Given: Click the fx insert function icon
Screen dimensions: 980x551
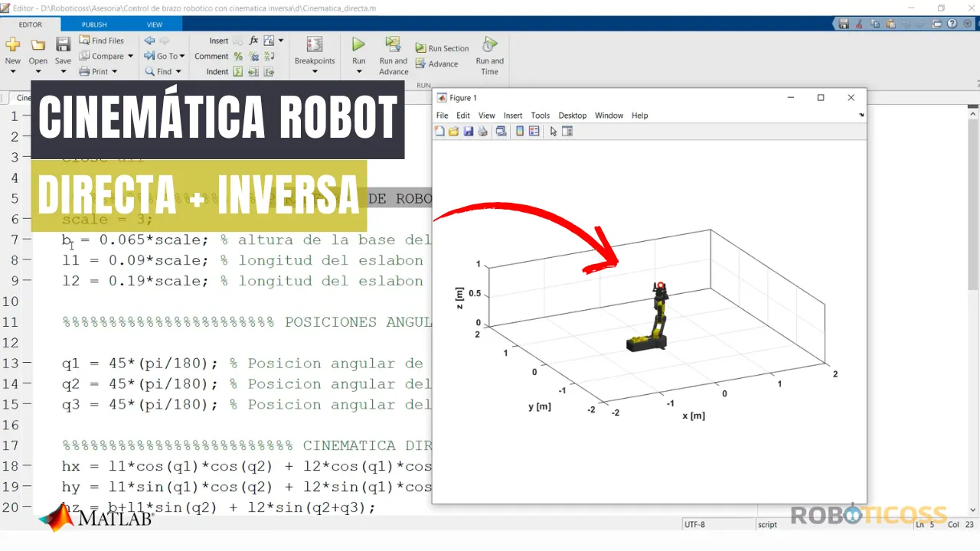Looking at the screenshot, I should (253, 41).
